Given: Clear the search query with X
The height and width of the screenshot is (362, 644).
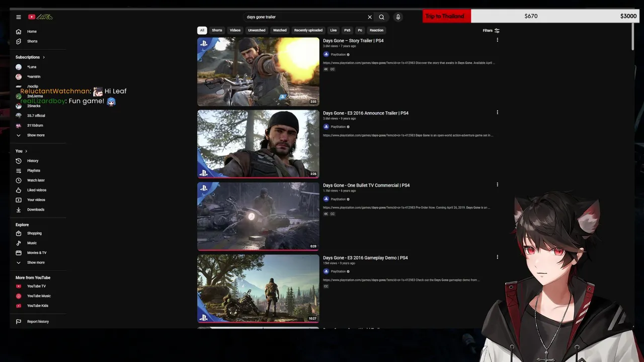Looking at the screenshot, I should 370,17.
